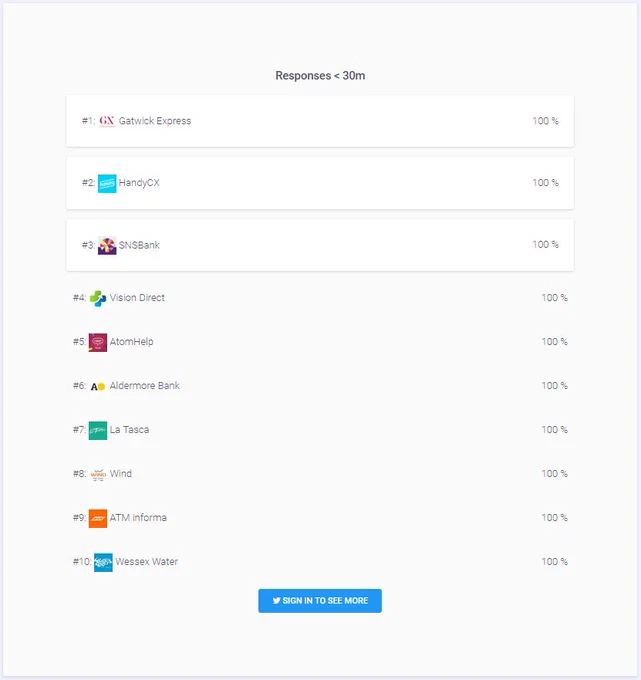The image size is (641, 680).
Task: Click the Wessex Water blue logo
Action: [103, 562]
